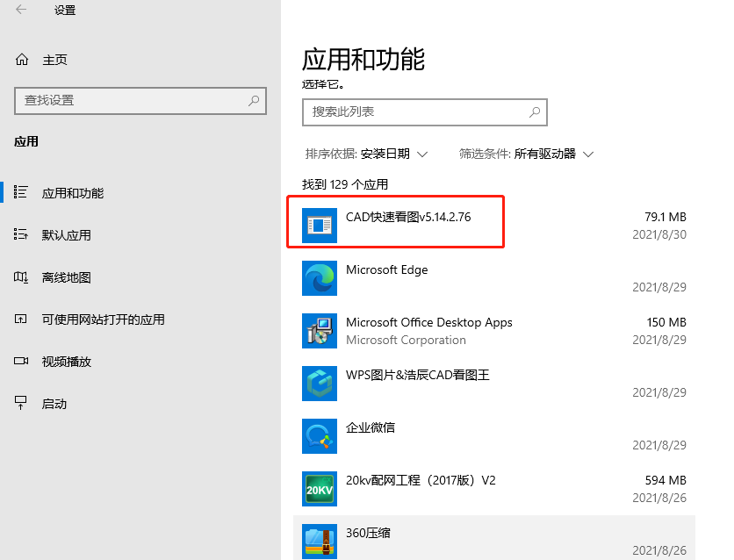
Task: Open 应用和功能 settings page
Action: 73,193
